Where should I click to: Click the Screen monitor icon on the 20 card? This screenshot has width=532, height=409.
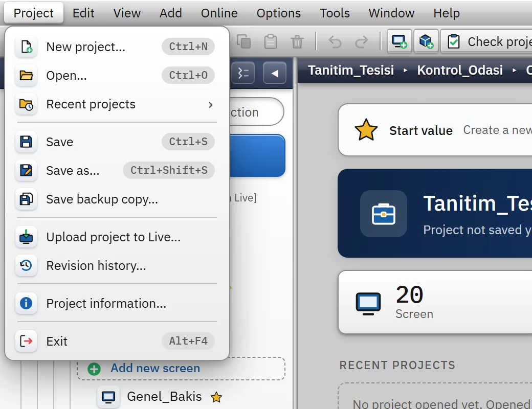point(368,303)
